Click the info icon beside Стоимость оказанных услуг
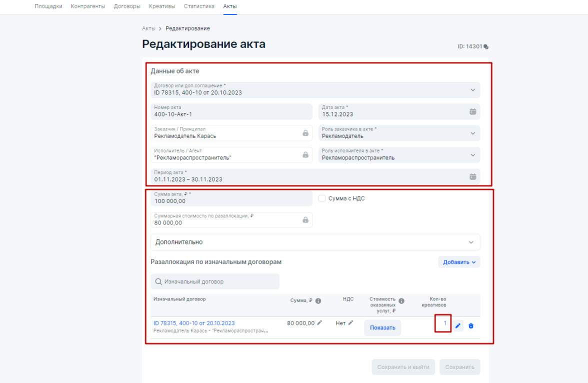The height and width of the screenshot is (383, 588). pos(401,301)
